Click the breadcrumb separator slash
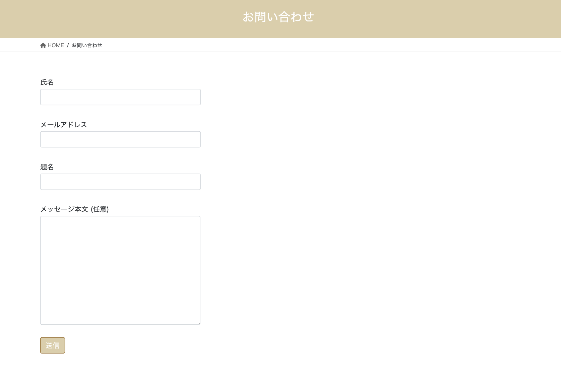The image size is (561, 392). pyautogui.click(x=68, y=45)
